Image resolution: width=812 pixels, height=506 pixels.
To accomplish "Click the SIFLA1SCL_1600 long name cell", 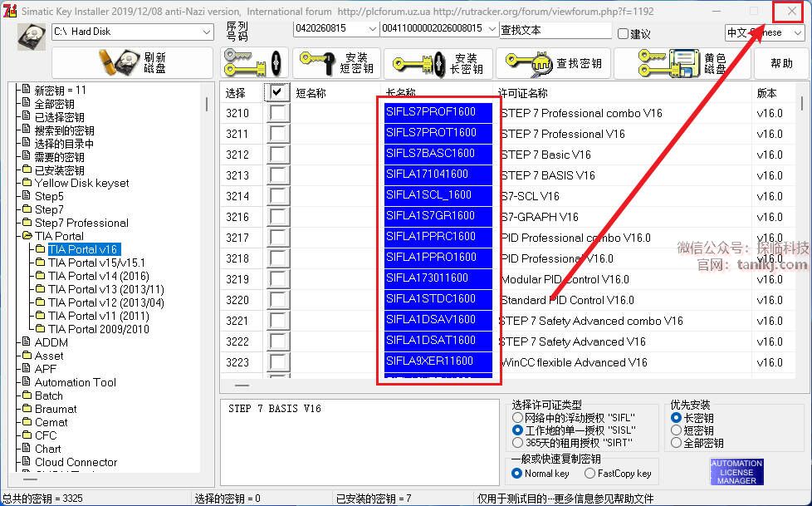I will tap(438, 195).
